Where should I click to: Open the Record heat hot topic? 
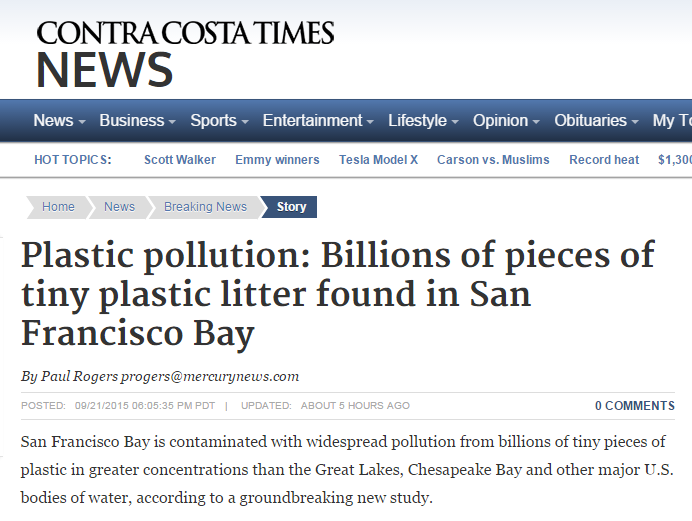pyautogui.click(x=604, y=160)
